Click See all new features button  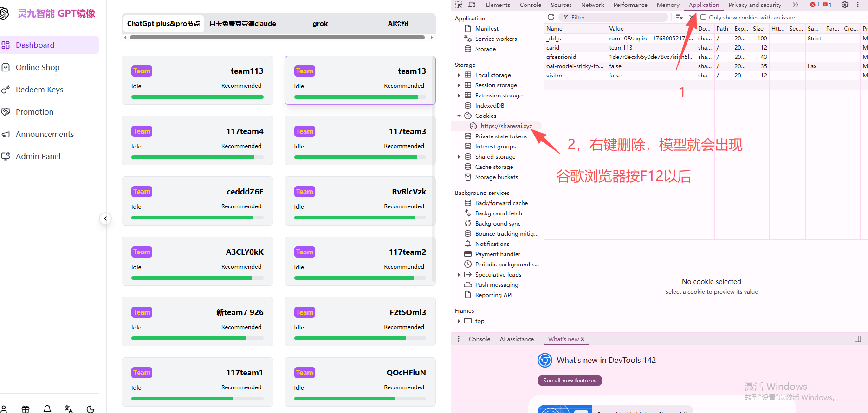coord(570,380)
